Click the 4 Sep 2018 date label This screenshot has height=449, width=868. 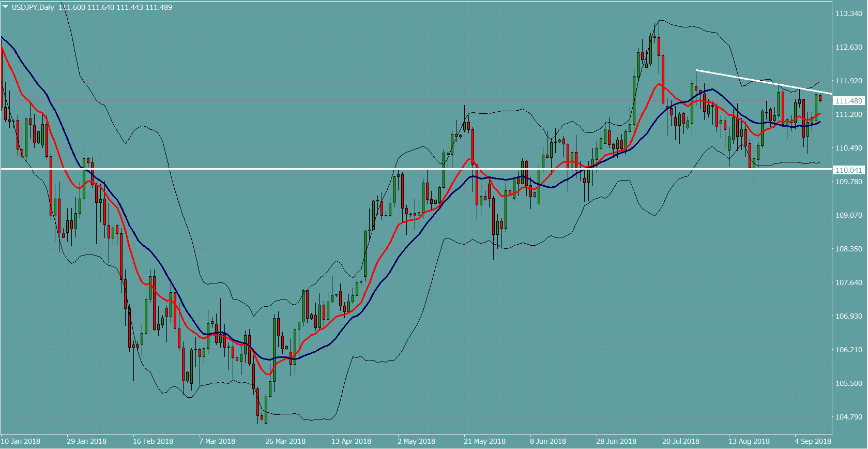point(813,441)
